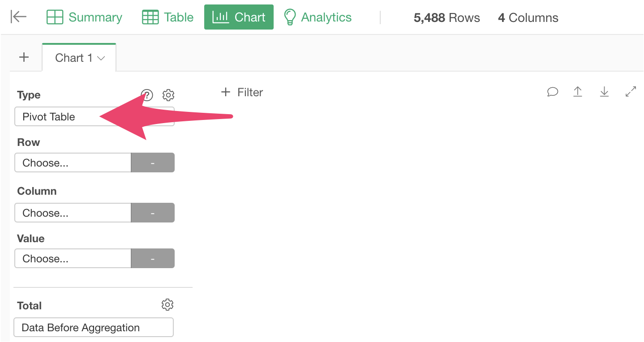The height and width of the screenshot is (342, 644).
Task: Open the Type help question mark icon
Action: click(x=147, y=95)
